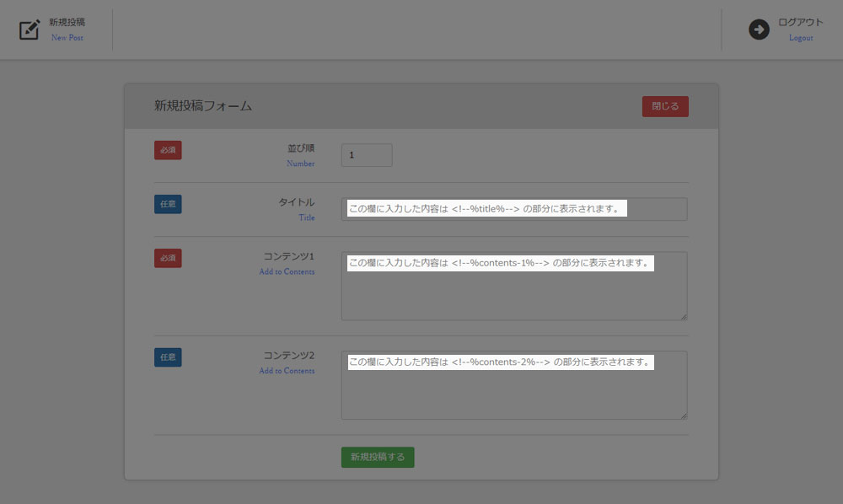Viewport: 843px width, 504px height.
Task: Click inside the コンテンツ2 textarea
Action: click(514, 385)
